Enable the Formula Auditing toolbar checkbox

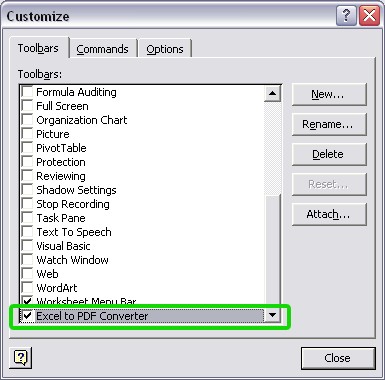pos(27,91)
